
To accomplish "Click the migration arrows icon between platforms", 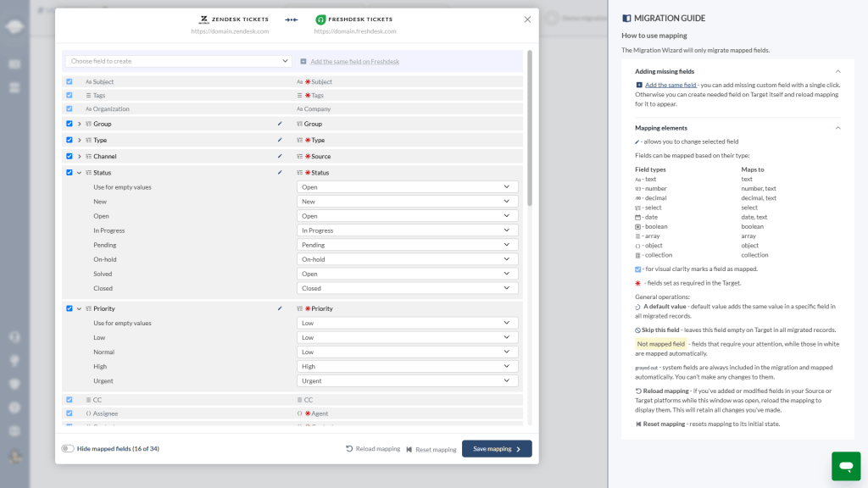I will pos(292,20).
